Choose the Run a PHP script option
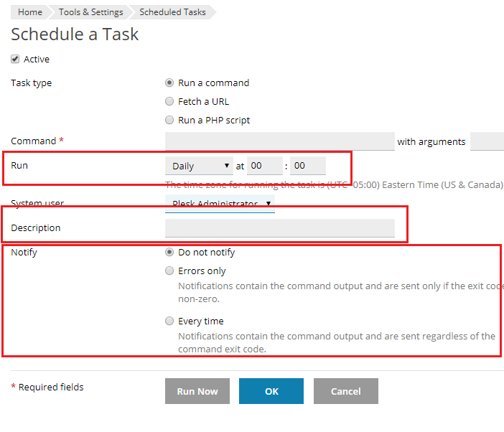Viewport: 504px width, 432px height. [x=169, y=120]
